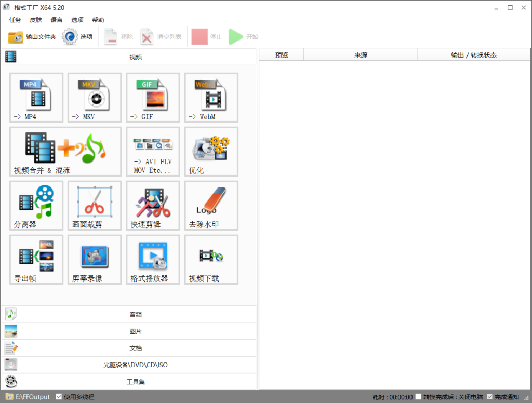Choose the GIF conversion icon
532x403 pixels.
153,97
